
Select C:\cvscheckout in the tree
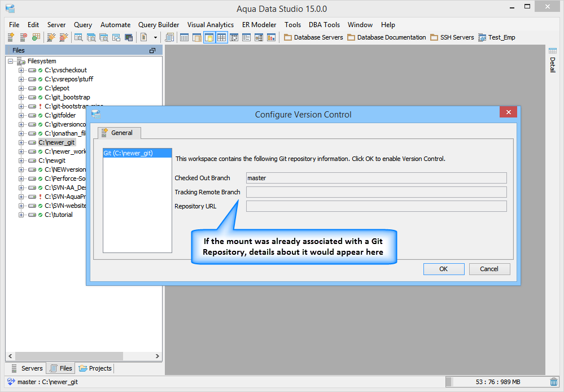(x=65, y=70)
